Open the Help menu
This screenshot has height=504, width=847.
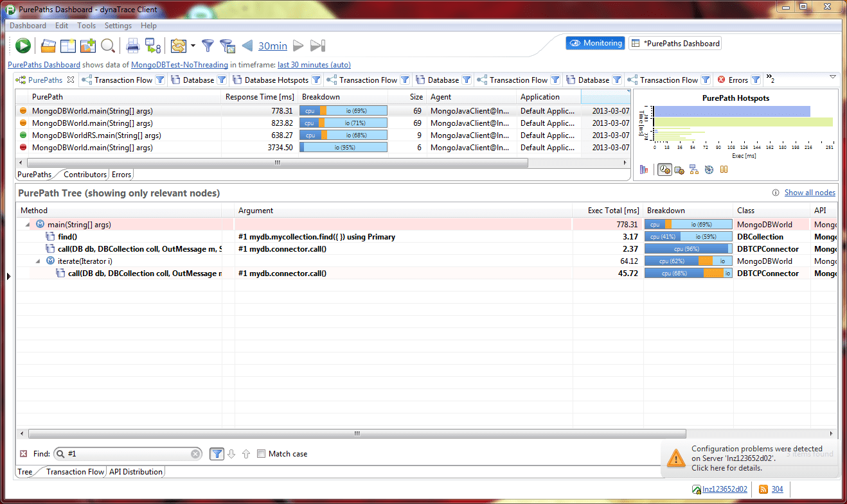click(x=148, y=26)
